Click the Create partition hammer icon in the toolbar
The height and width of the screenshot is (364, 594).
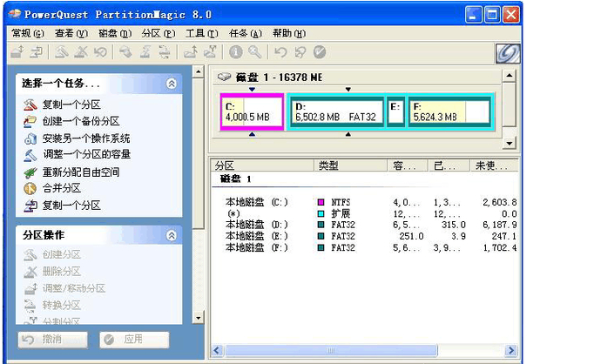(x=61, y=52)
